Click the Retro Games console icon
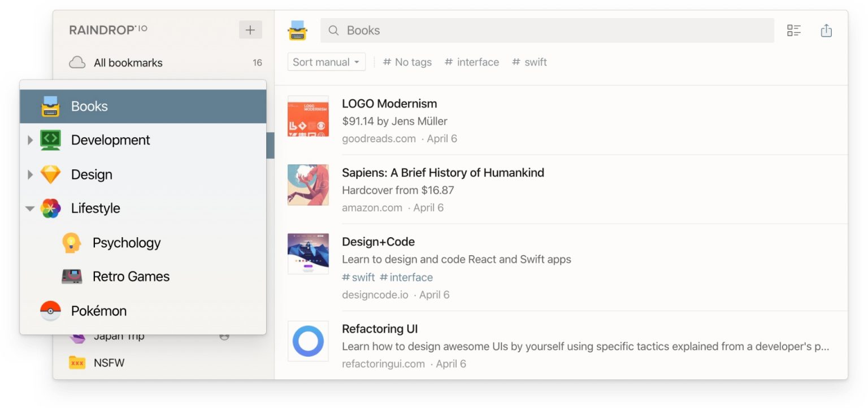 (72, 277)
